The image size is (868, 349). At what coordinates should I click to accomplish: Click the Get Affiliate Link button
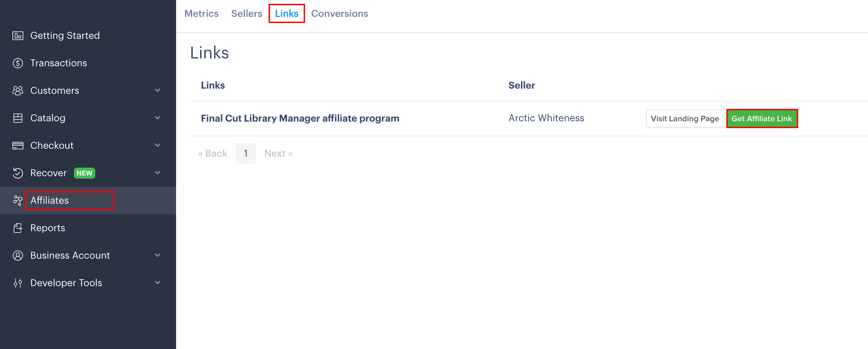(x=762, y=119)
